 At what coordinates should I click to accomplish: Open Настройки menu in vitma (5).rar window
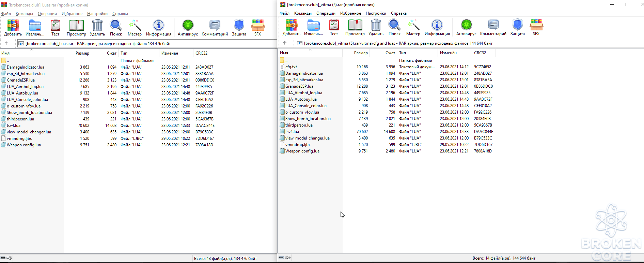click(x=376, y=13)
